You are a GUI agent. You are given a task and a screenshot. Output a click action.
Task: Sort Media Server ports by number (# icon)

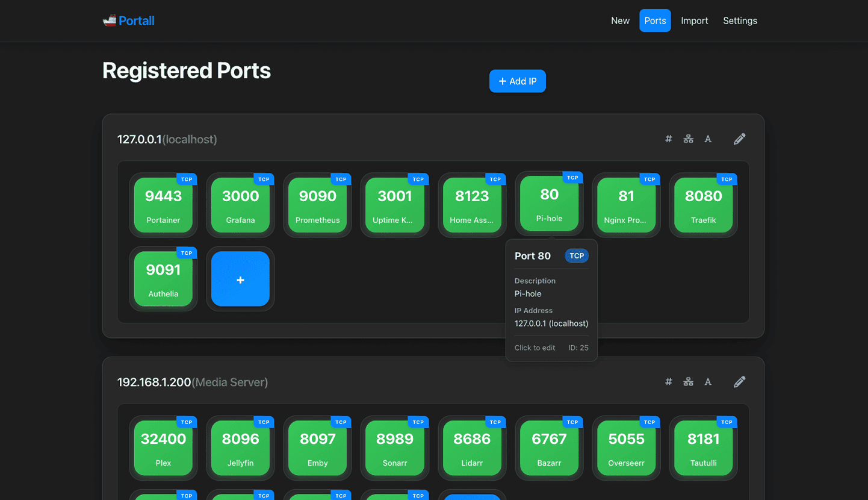point(668,382)
